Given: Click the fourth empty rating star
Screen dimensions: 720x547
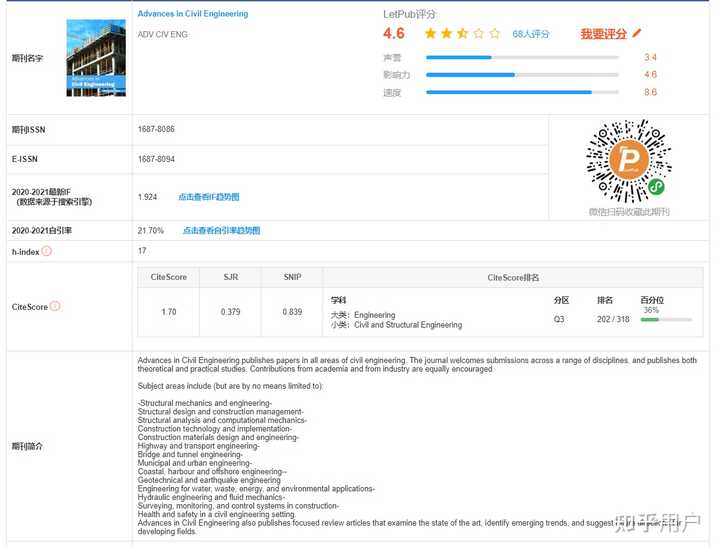Looking at the screenshot, I should click(x=478, y=34).
